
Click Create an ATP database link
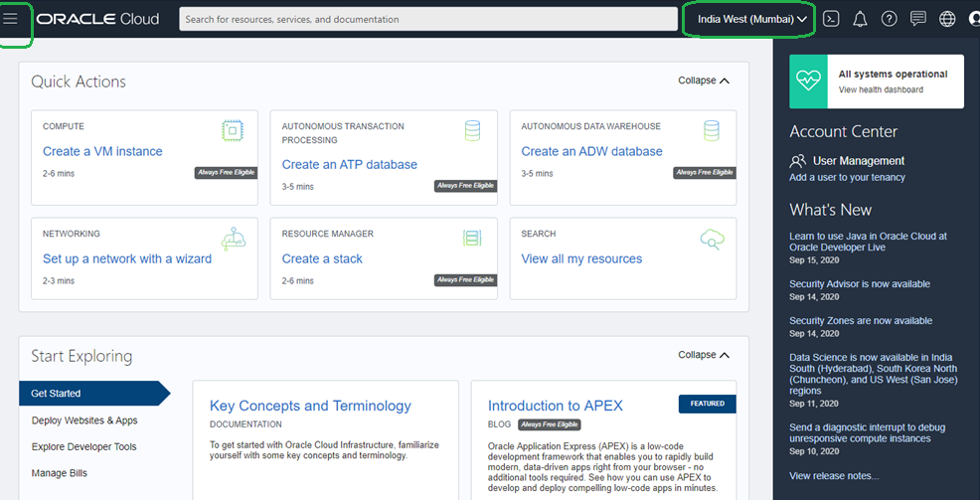tap(350, 164)
